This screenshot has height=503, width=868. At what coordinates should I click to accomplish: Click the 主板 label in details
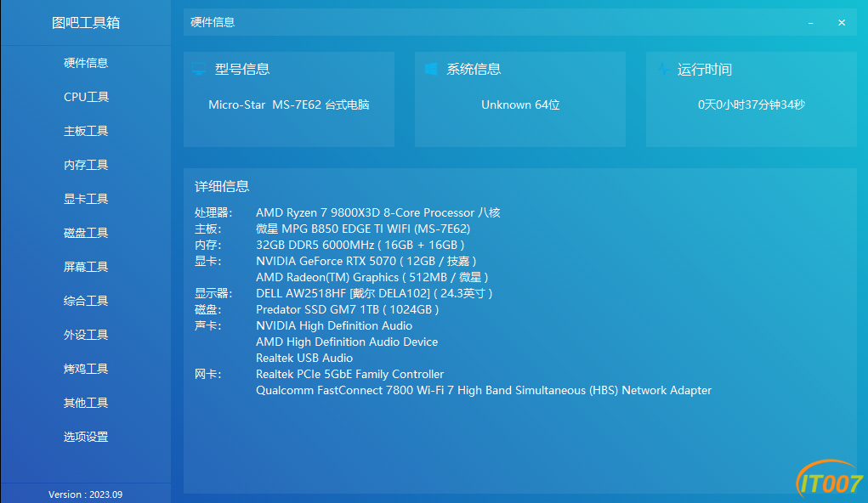pyautogui.click(x=208, y=229)
